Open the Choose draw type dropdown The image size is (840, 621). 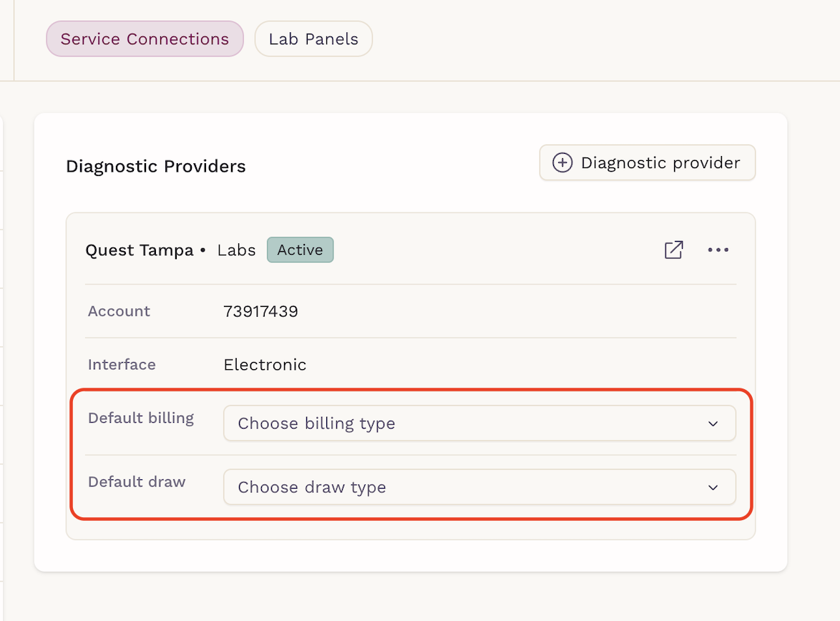[479, 487]
